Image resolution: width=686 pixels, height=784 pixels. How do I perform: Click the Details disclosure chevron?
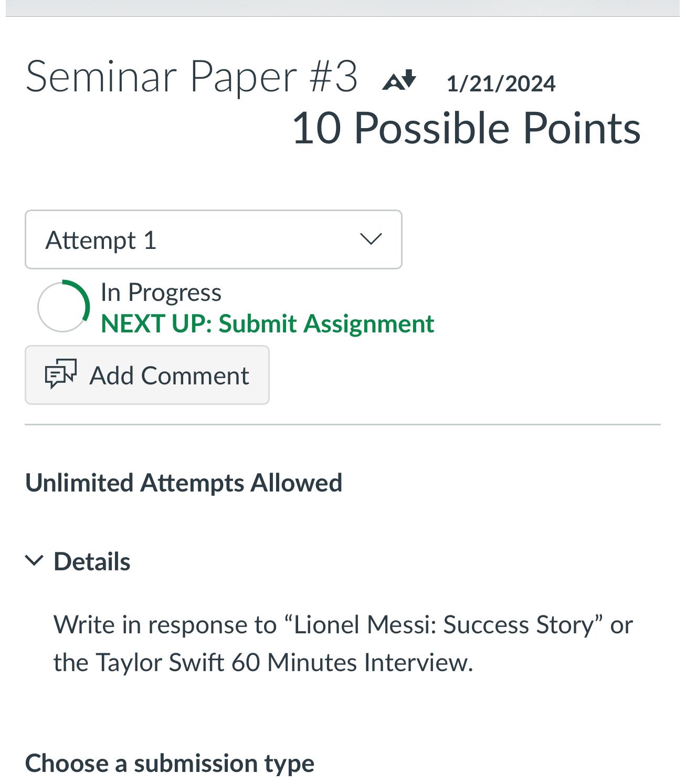[35, 561]
